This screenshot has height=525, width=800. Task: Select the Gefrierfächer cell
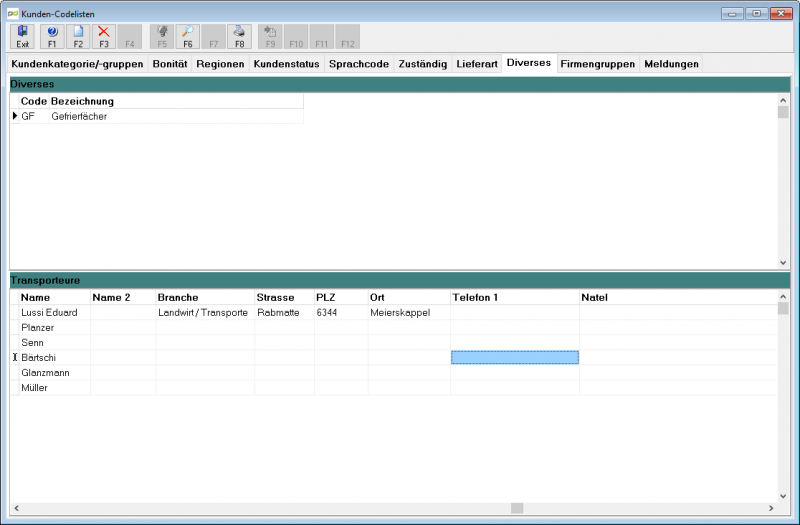tap(176, 116)
